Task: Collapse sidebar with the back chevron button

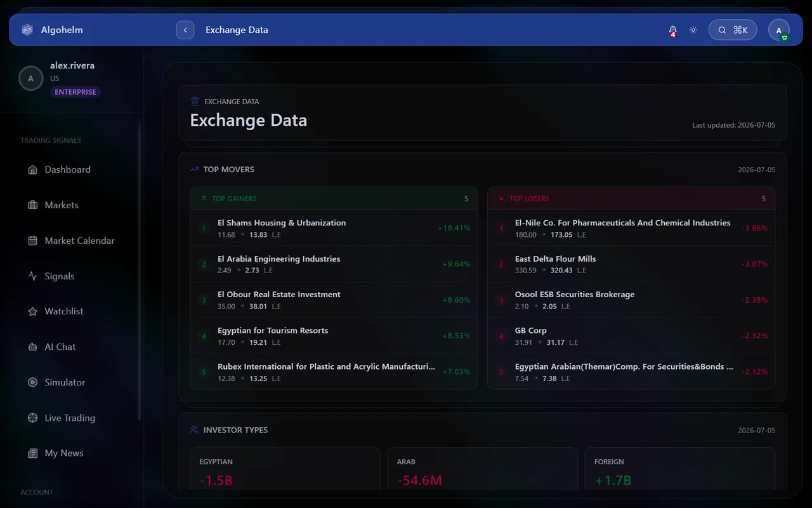Action: tap(185, 30)
